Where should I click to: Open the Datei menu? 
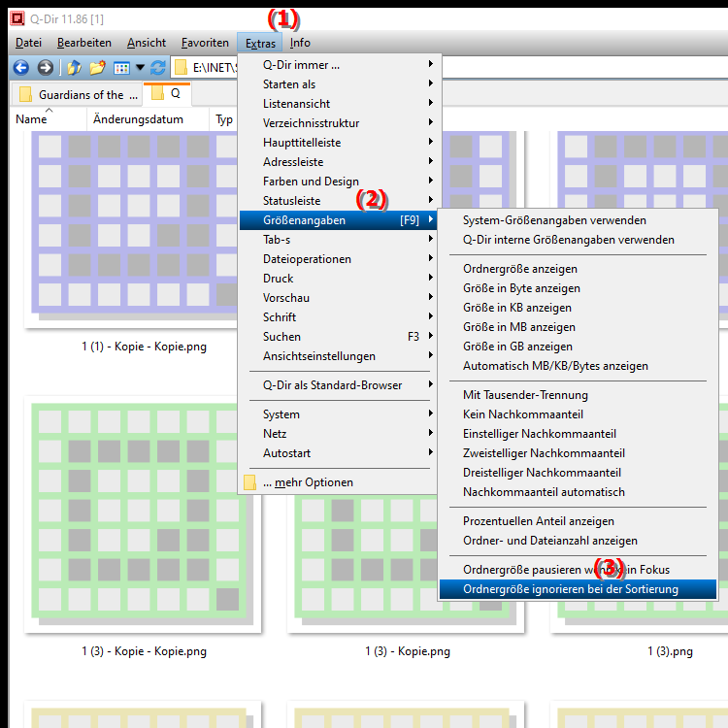28,43
